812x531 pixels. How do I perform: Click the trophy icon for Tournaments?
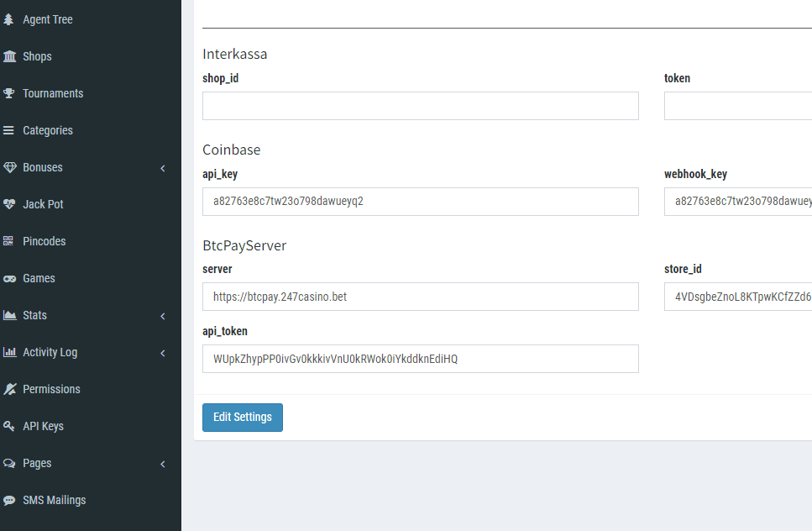pyautogui.click(x=9, y=93)
